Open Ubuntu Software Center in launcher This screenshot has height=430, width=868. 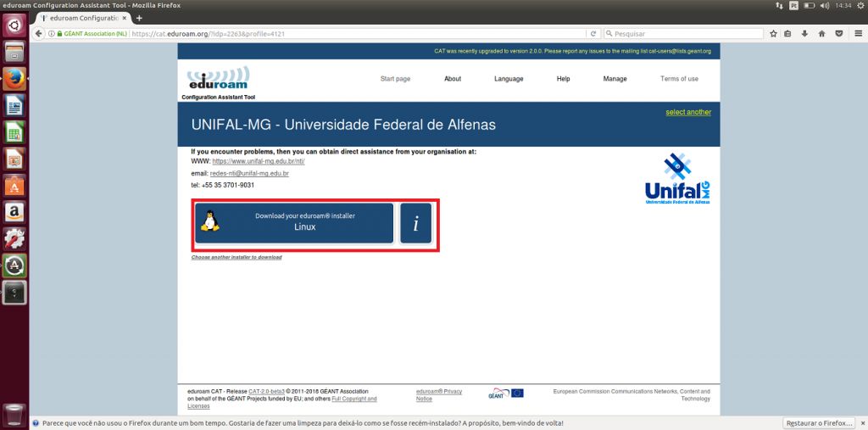[x=14, y=185]
